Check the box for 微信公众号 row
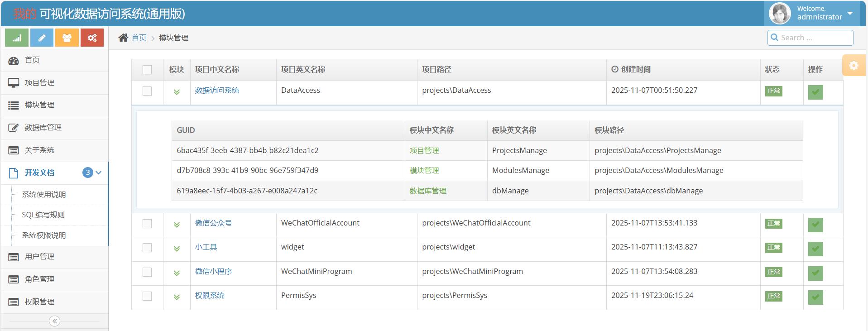The height and width of the screenshot is (331, 868). point(147,224)
